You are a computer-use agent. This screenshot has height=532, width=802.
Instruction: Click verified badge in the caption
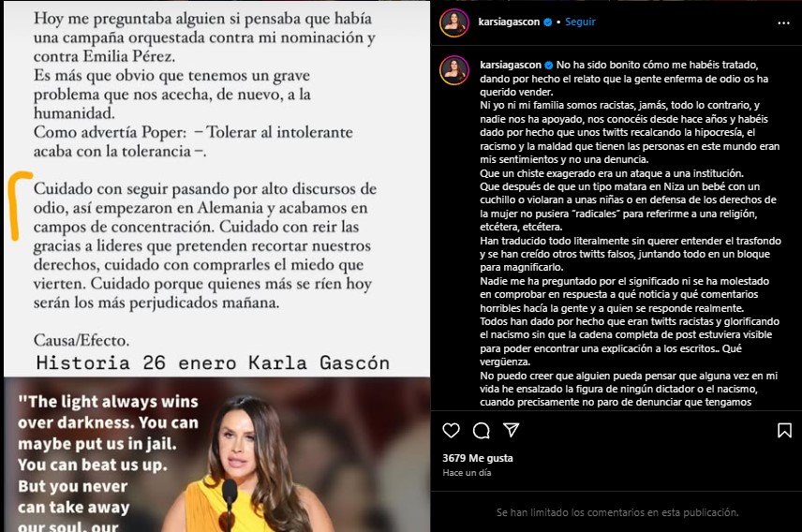coord(549,65)
